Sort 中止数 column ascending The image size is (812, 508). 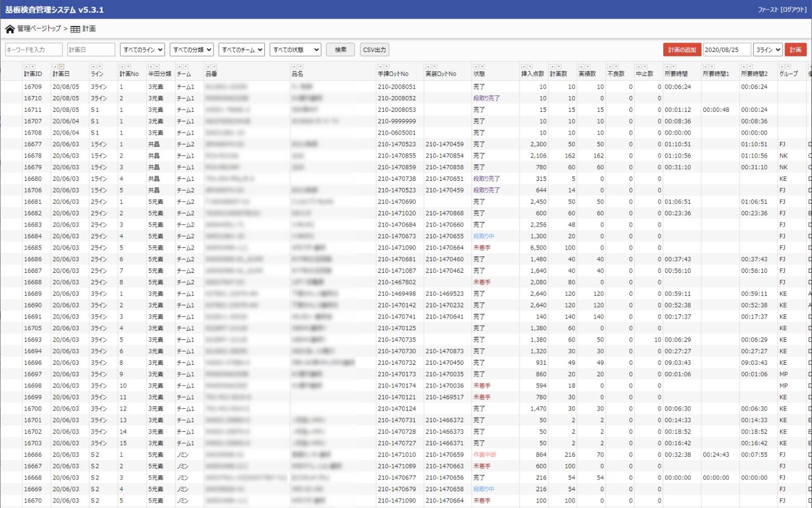tap(639, 67)
